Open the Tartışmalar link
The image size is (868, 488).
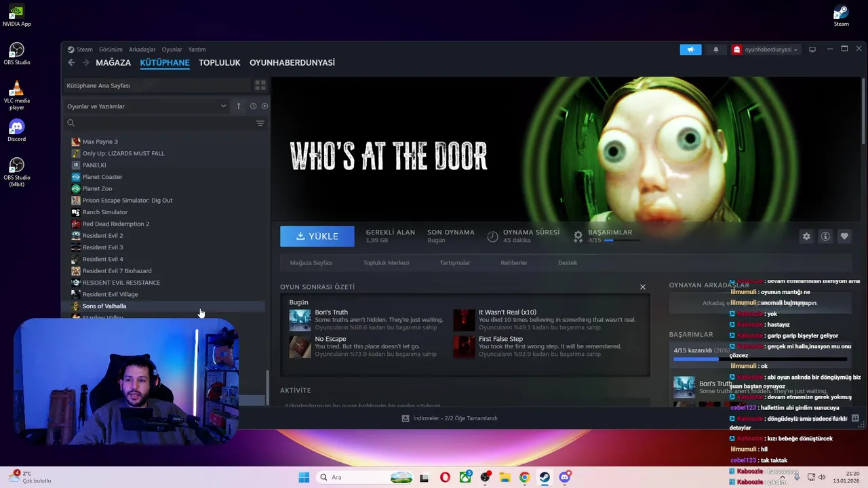(455, 262)
